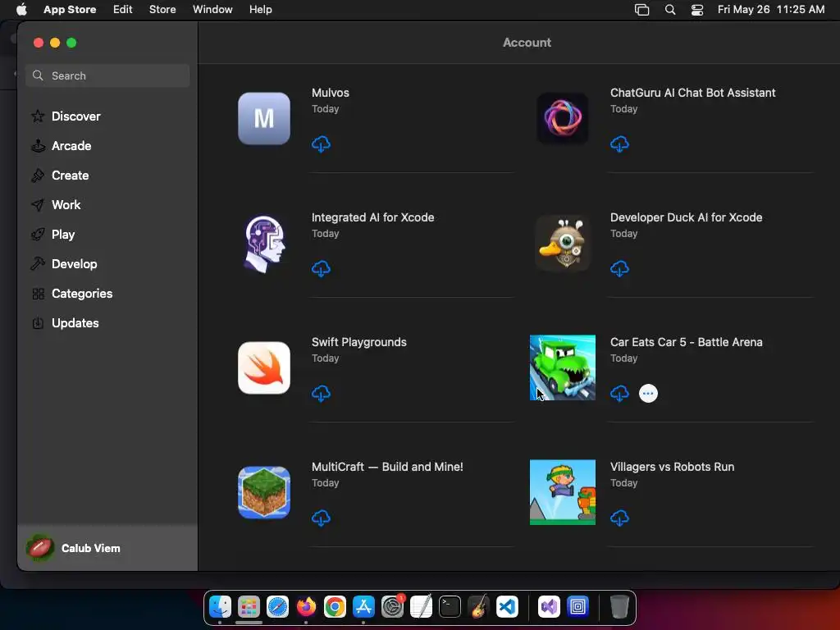Launch Visual Studio Code from the Dock
The image size is (840, 630).
[x=507, y=607]
